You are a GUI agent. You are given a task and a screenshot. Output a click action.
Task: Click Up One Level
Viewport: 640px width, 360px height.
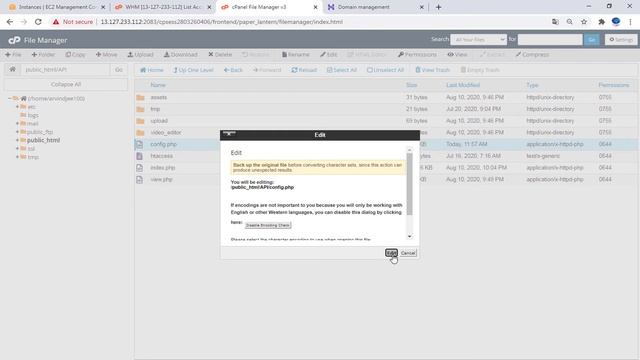click(x=193, y=70)
